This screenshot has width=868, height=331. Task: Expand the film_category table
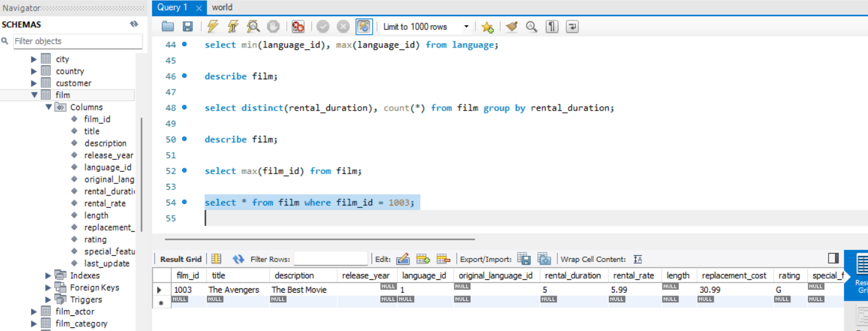point(34,323)
